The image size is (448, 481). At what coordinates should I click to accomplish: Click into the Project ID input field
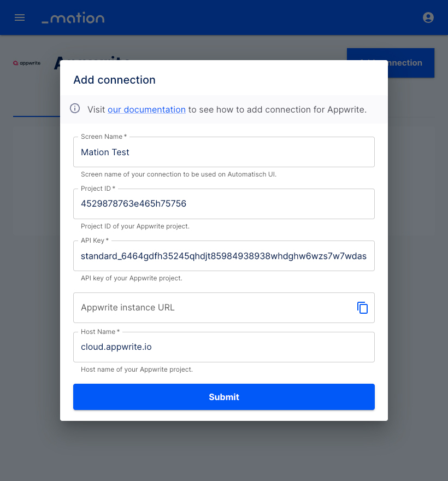coord(224,204)
